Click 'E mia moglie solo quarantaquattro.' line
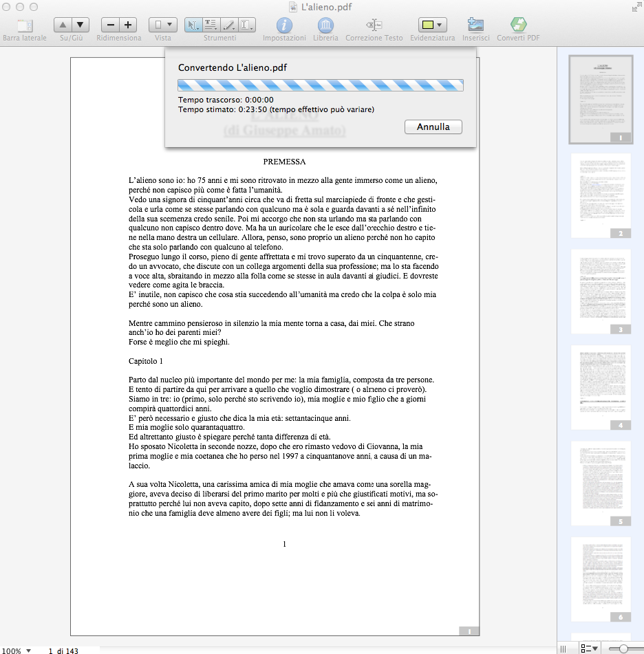The width and height of the screenshot is (644, 654). point(186,428)
